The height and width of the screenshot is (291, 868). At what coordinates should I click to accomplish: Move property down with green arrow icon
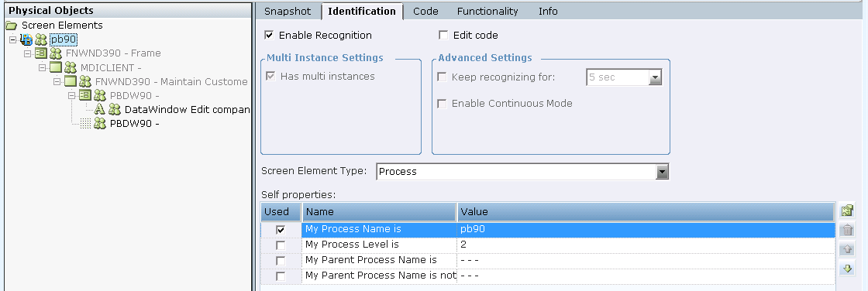tap(847, 269)
